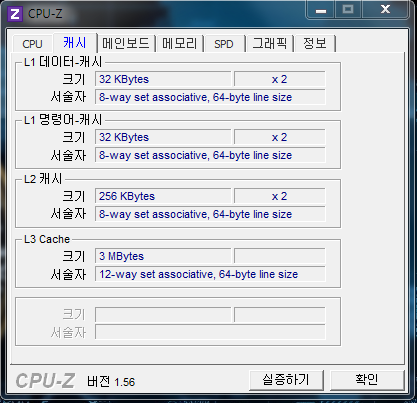Click the L1 데이터-캐시 x 2 count field
Viewport: 417px width, 403px height.
click(279, 79)
